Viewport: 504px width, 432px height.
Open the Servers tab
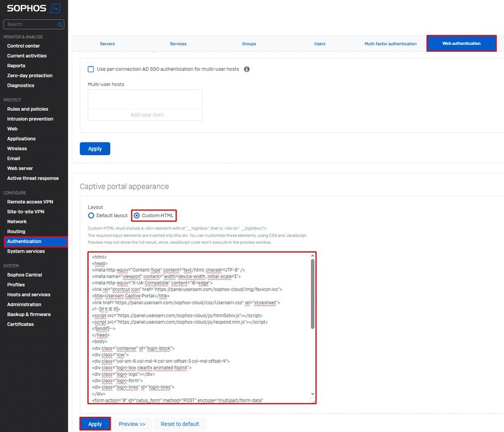tap(108, 44)
